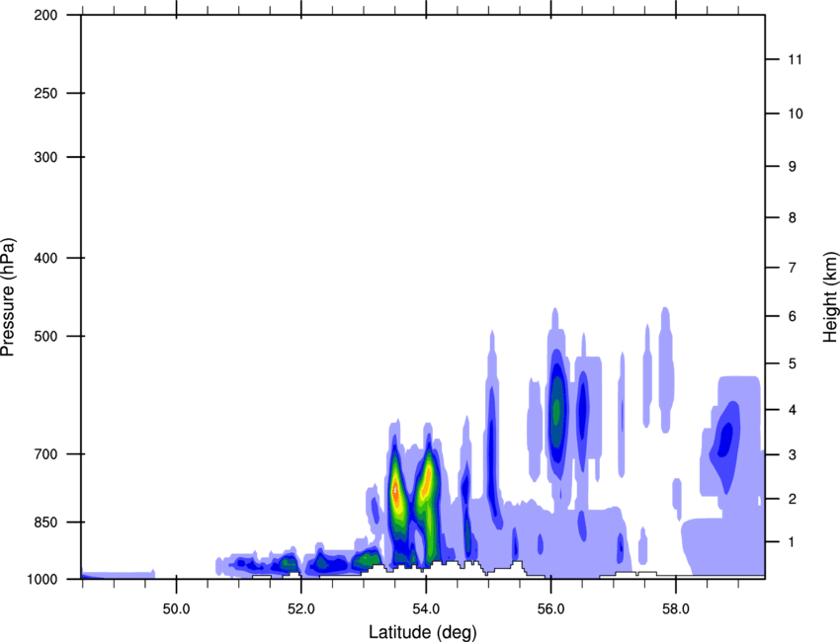Click the 700 pressure tick label
The image size is (840, 642).
point(46,454)
